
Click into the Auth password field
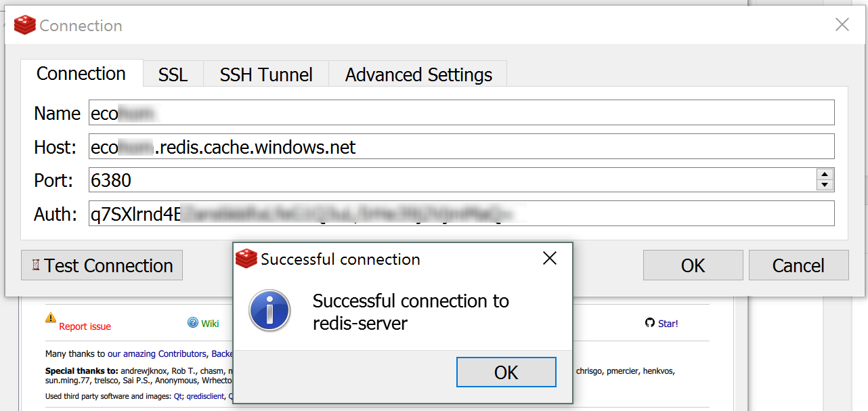pos(462,214)
